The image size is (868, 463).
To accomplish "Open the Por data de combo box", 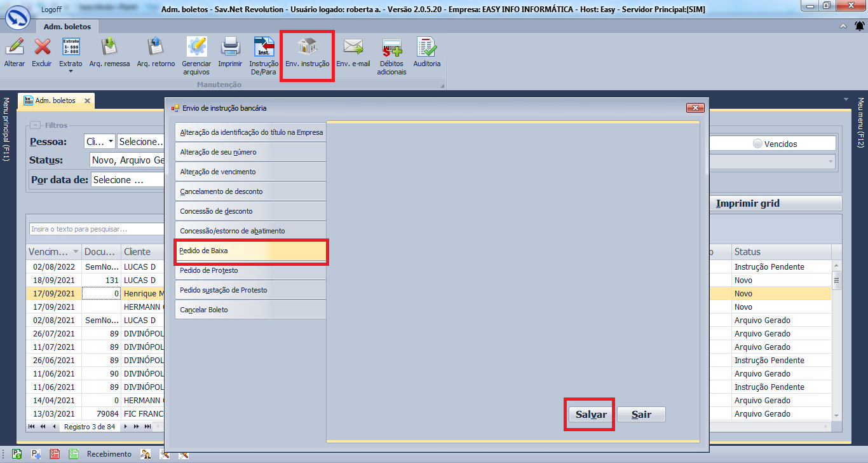I will click(x=127, y=180).
